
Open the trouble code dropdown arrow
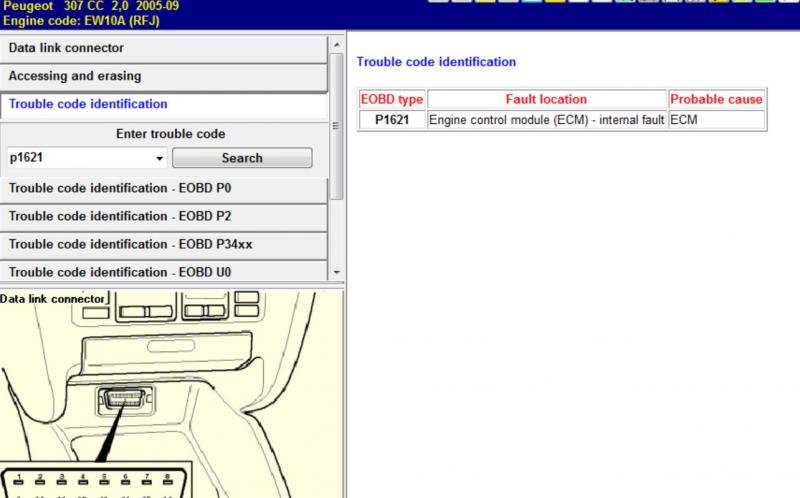160,158
